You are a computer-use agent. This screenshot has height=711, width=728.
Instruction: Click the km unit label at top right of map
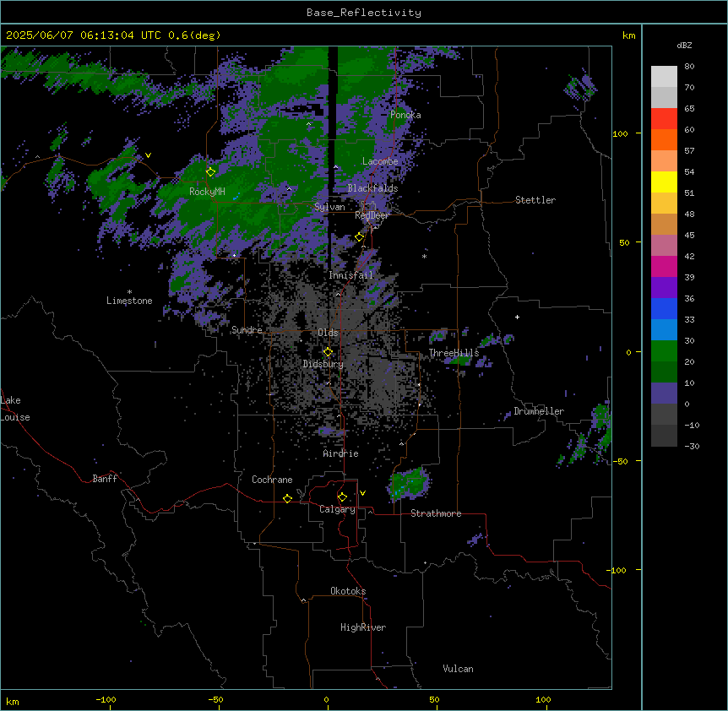click(x=629, y=35)
